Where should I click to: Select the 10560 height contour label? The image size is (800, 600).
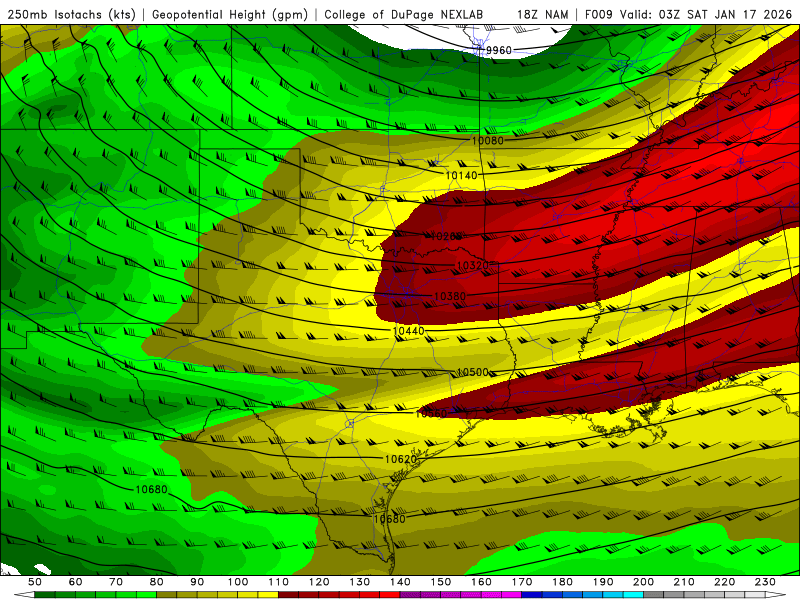pyautogui.click(x=431, y=414)
